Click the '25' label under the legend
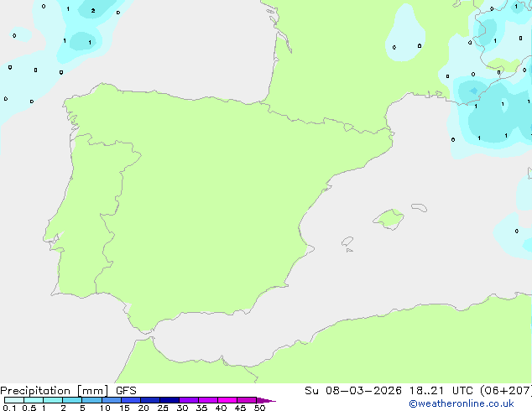This screenshot has width=532, height=411. tap(163, 408)
